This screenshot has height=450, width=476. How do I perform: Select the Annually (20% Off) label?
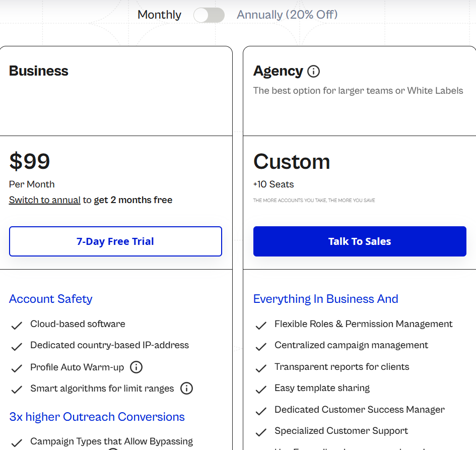[x=287, y=15]
